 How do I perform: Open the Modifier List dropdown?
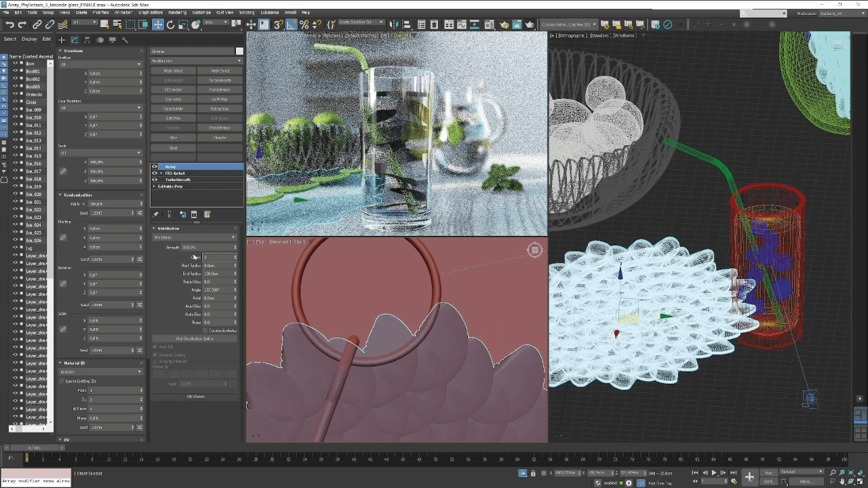[197, 61]
